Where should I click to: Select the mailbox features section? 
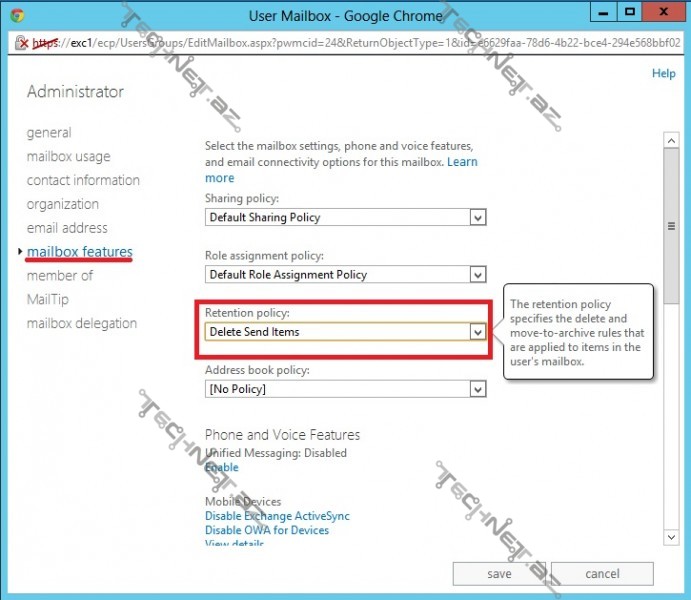79,252
